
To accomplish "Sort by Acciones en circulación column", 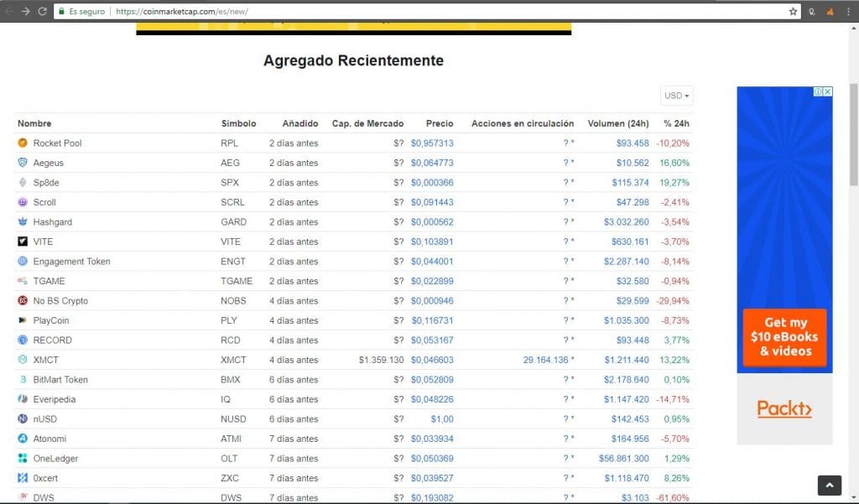I will click(523, 124).
